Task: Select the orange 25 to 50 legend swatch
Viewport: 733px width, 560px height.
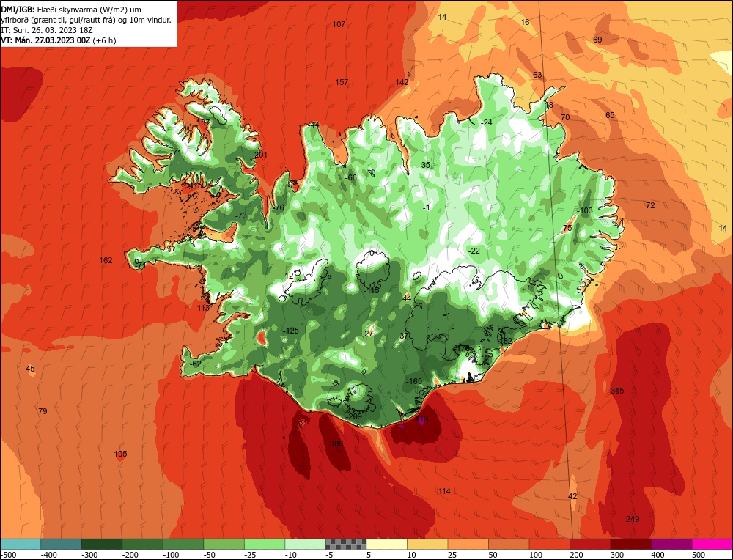Action: [x=468, y=544]
